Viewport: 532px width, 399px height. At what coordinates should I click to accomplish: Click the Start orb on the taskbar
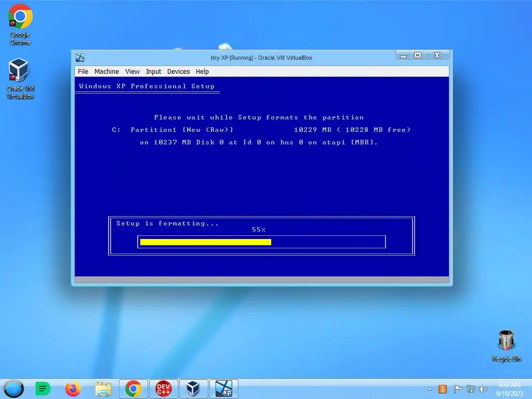[14, 389]
